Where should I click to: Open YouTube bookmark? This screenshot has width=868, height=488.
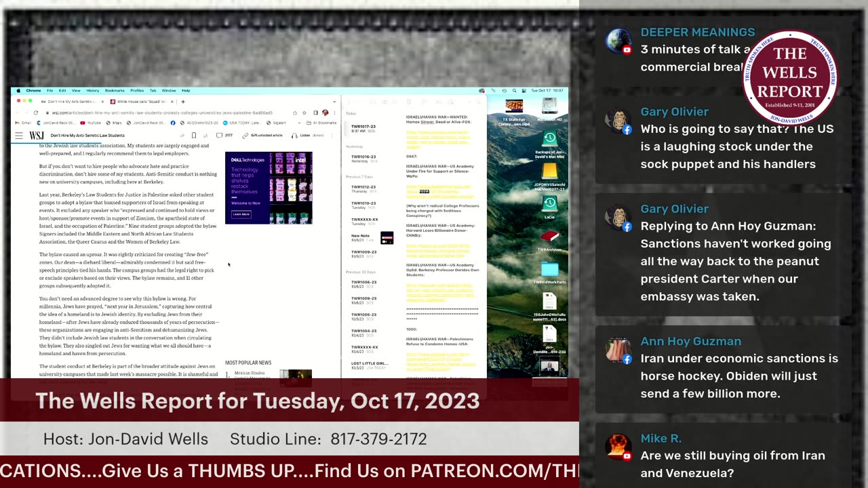(x=90, y=123)
